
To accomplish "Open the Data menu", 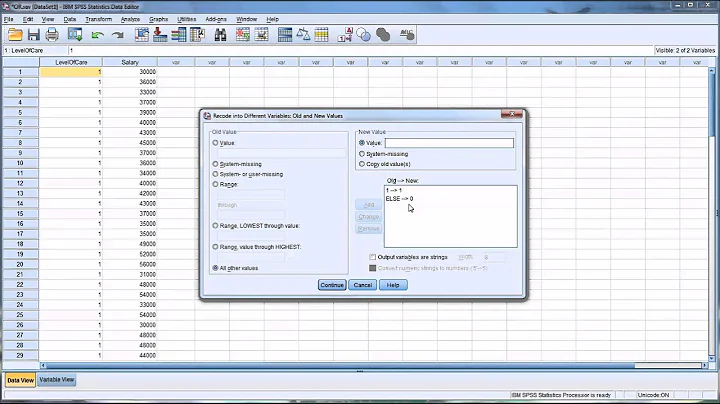I will 70,19.
